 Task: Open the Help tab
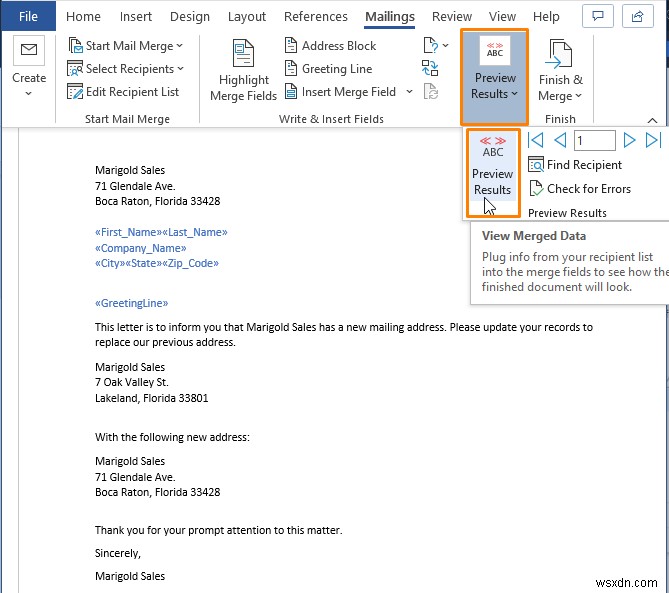tap(546, 17)
